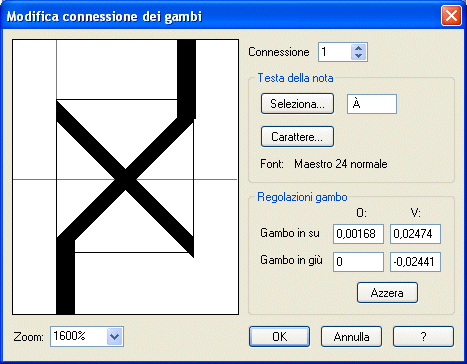Decrease the Connessione value with down arrow

coord(358,56)
